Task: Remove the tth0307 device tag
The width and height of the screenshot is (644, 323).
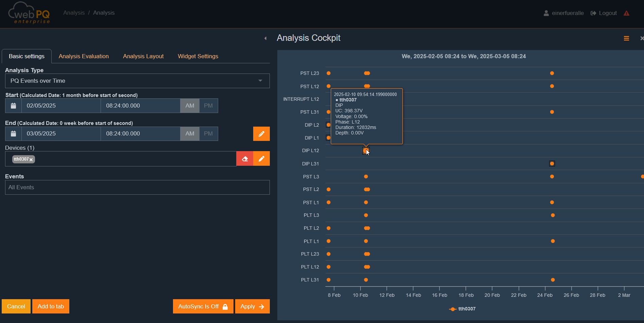Action: 31,160
